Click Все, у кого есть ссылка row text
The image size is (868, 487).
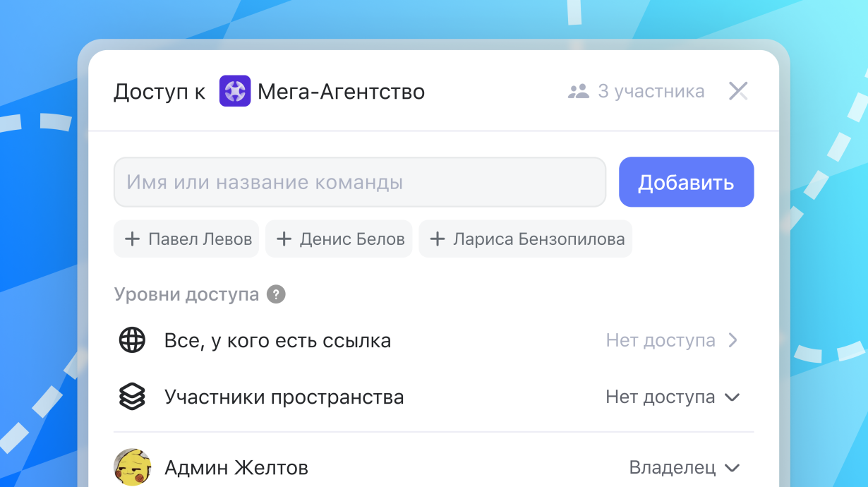pyautogui.click(x=277, y=341)
